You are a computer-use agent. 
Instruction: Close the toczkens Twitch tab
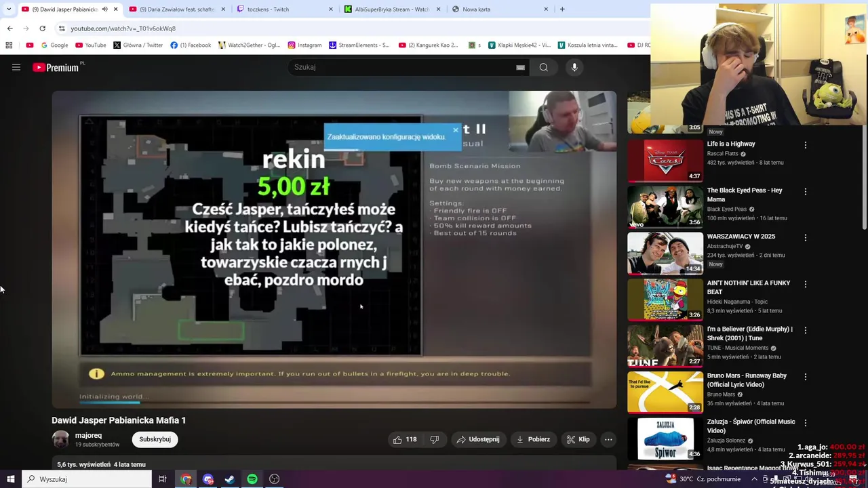point(331,9)
